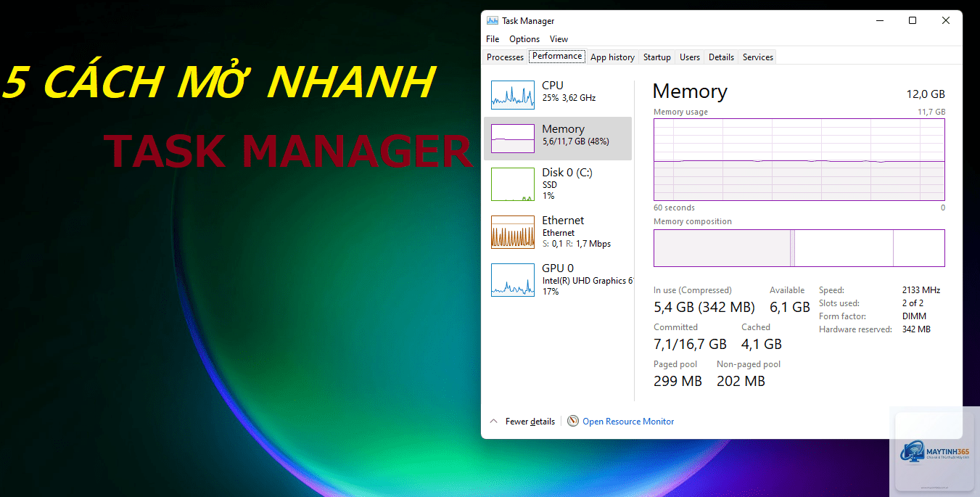Open the File menu
The height and width of the screenshot is (497, 980).
(x=493, y=39)
